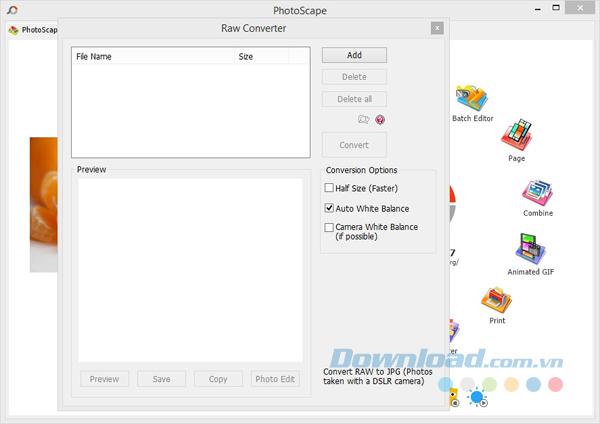Click the Delete all button
The width and height of the screenshot is (600, 424).
point(354,99)
